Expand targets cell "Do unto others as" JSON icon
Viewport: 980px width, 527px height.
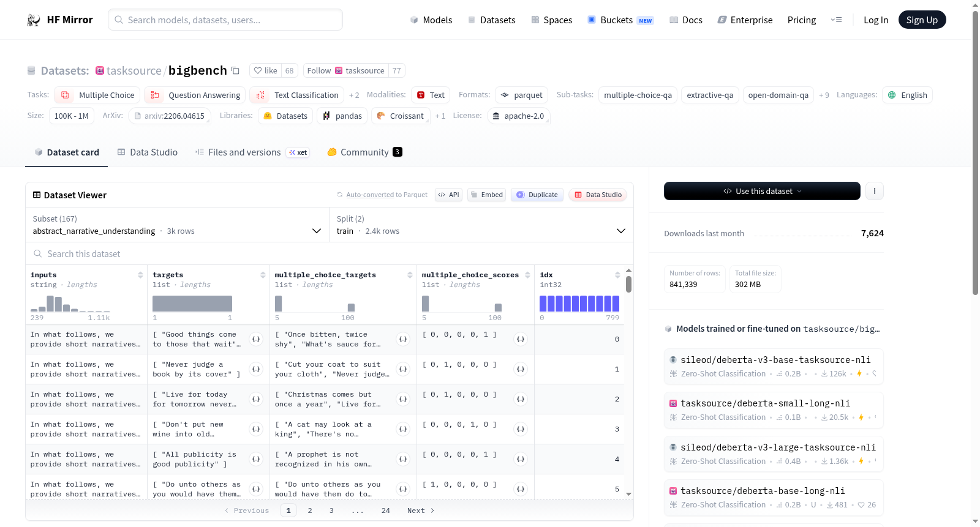click(256, 489)
